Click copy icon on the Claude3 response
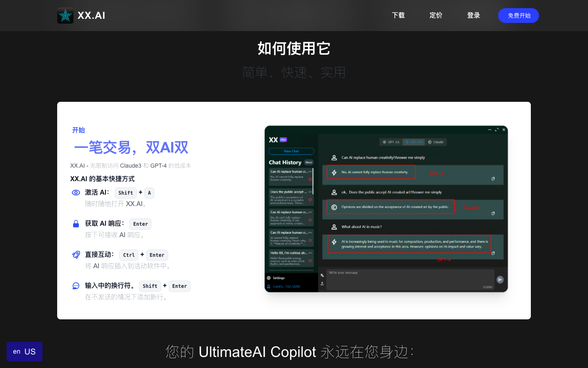588x368 pixels. pos(493,213)
